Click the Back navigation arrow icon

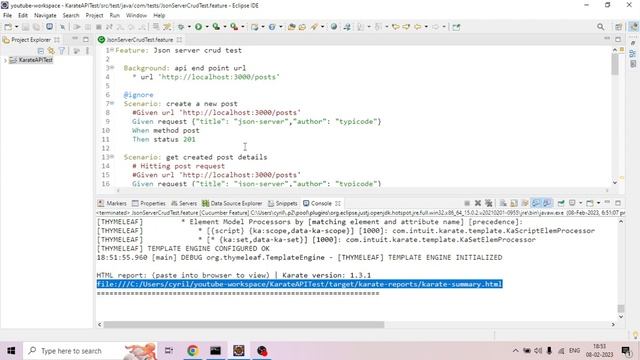[417, 27]
